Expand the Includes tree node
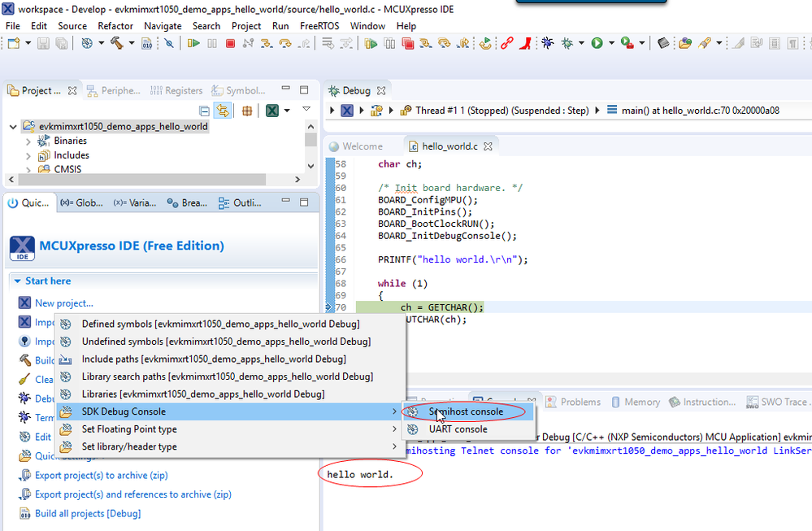Viewport: 812px width, 531px height. 28,155
